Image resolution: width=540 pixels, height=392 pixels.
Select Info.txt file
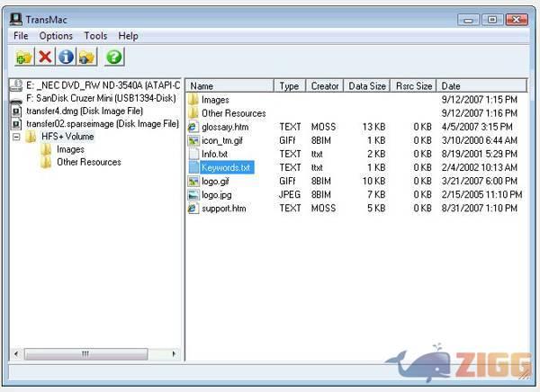(x=214, y=154)
